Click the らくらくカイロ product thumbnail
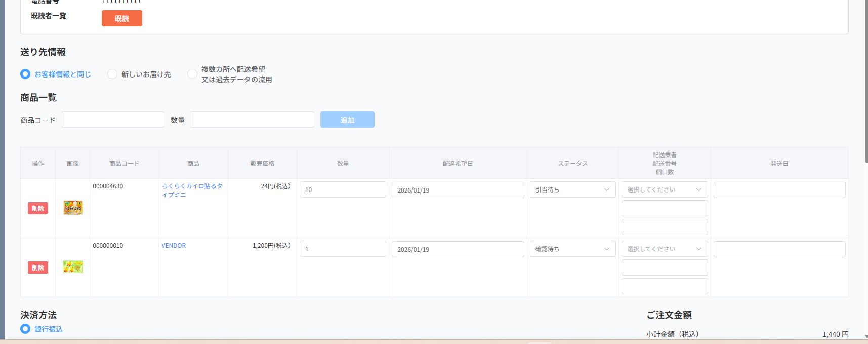The height and width of the screenshot is (344, 868). pyautogui.click(x=73, y=208)
